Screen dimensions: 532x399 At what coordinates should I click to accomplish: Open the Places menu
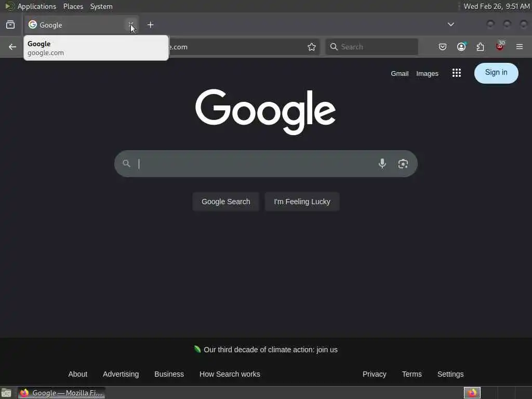(x=73, y=6)
